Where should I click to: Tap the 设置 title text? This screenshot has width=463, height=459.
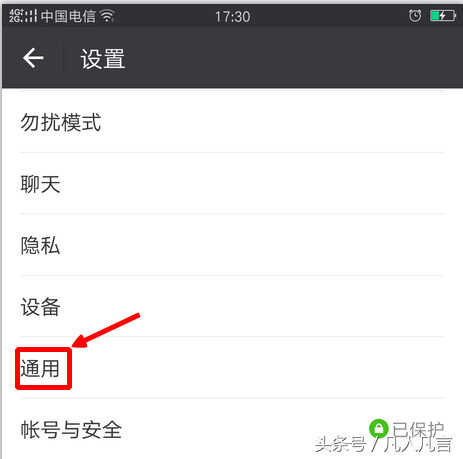tap(103, 59)
